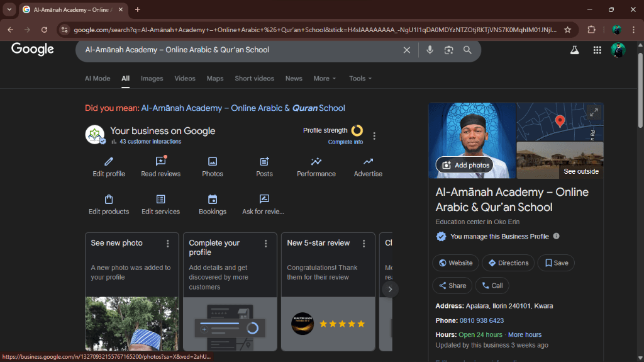This screenshot has height=362, width=644.
Task: Open a new browser tab
Action: 138,9
